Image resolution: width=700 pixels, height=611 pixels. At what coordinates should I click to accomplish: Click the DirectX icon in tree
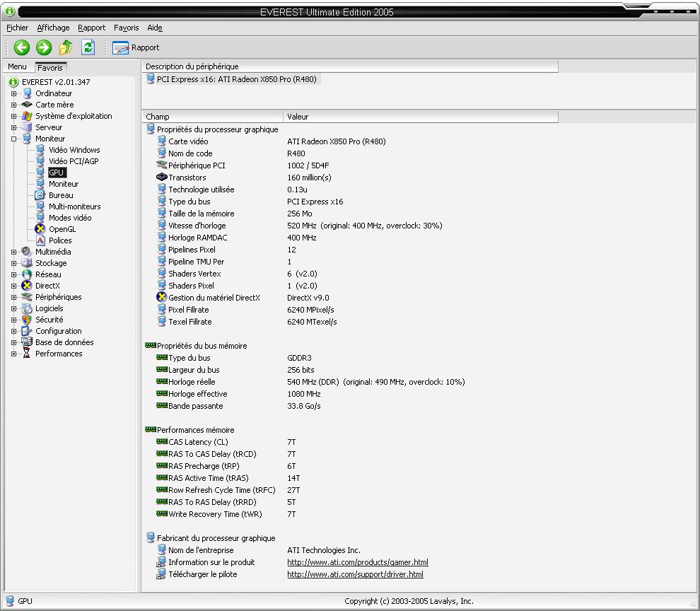point(27,286)
